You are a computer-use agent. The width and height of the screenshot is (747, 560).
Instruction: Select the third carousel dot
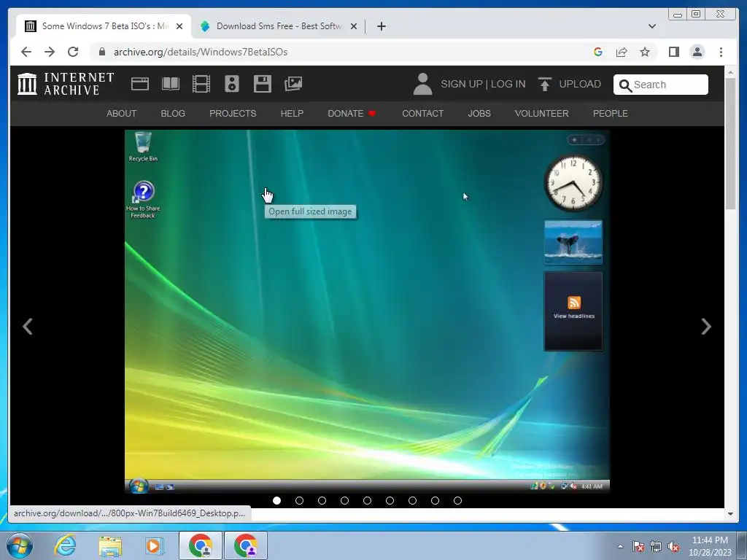click(322, 500)
